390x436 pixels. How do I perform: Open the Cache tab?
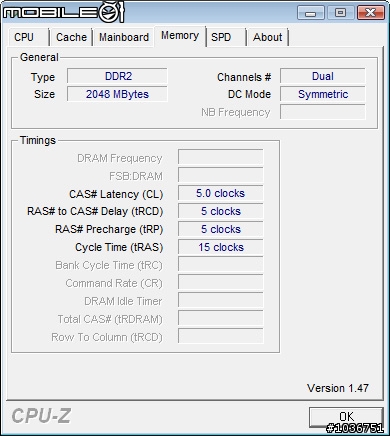[x=71, y=37]
